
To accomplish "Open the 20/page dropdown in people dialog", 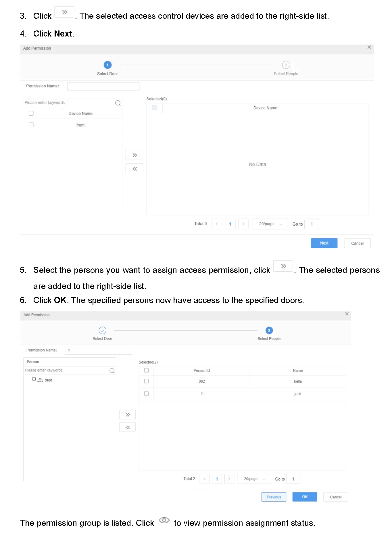I will pos(254,479).
